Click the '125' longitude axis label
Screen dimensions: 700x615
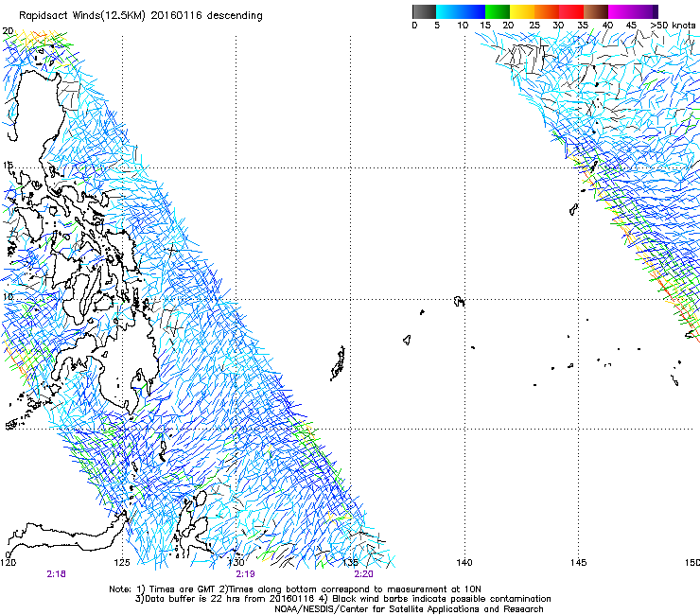pos(122,562)
